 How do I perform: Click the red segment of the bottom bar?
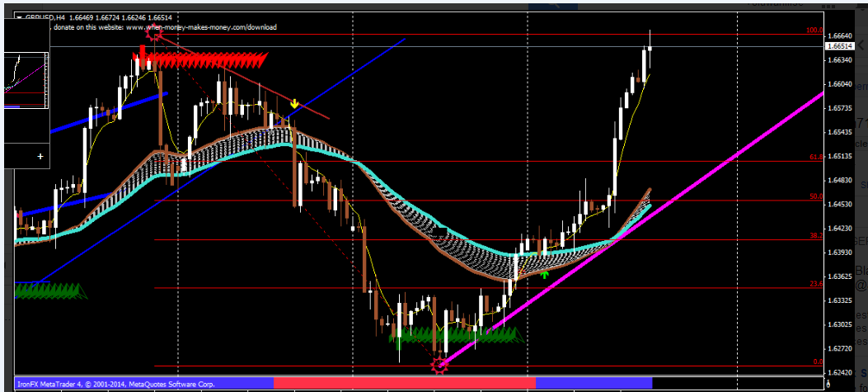(x=405, y=383)
